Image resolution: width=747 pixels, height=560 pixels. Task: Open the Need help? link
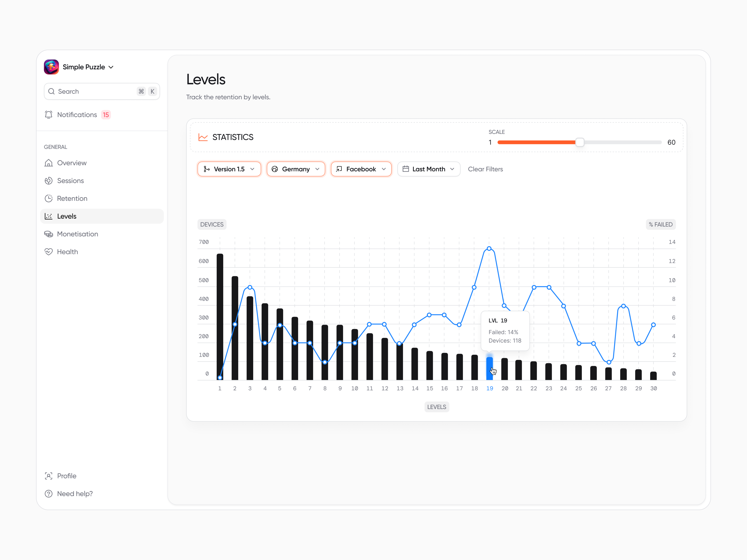(x=75, y=494)
